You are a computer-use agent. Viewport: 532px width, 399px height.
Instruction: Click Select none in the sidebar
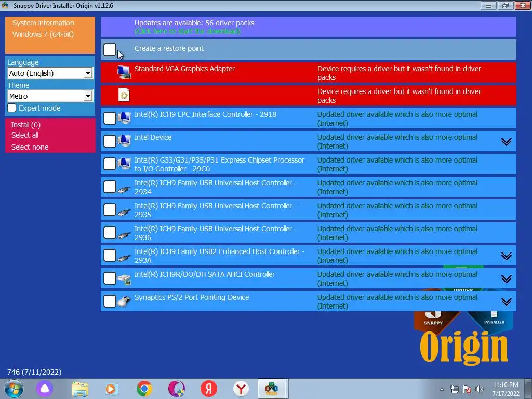point(30,147)
